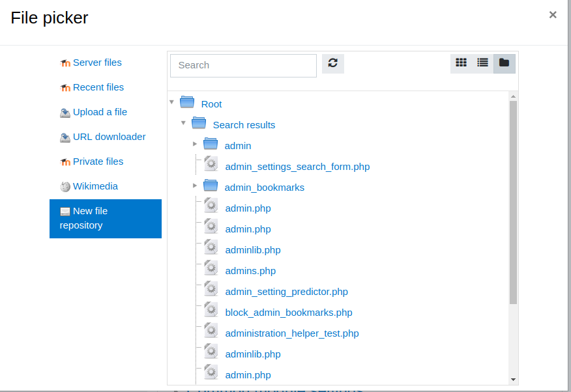Select New file repository
This screenshot has width=571, height=392.
tap(105, 219)
